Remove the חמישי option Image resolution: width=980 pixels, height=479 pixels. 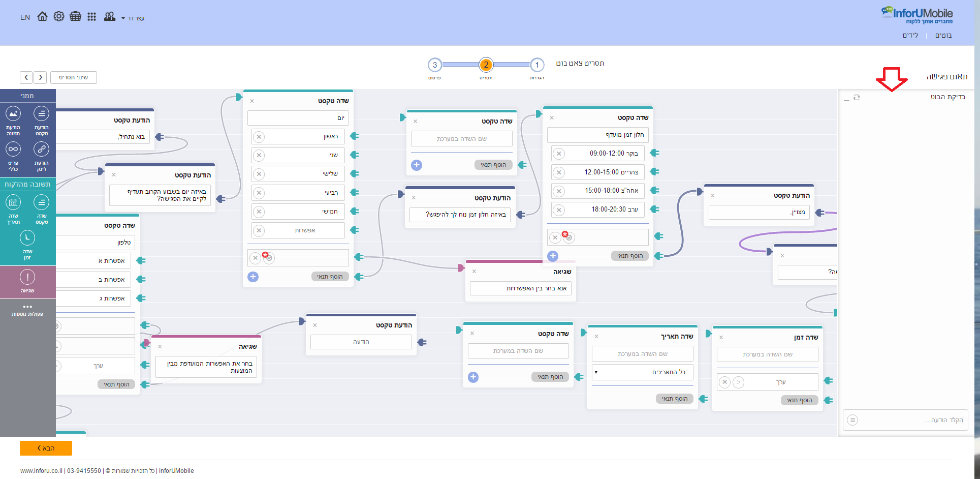click(259, 212)
